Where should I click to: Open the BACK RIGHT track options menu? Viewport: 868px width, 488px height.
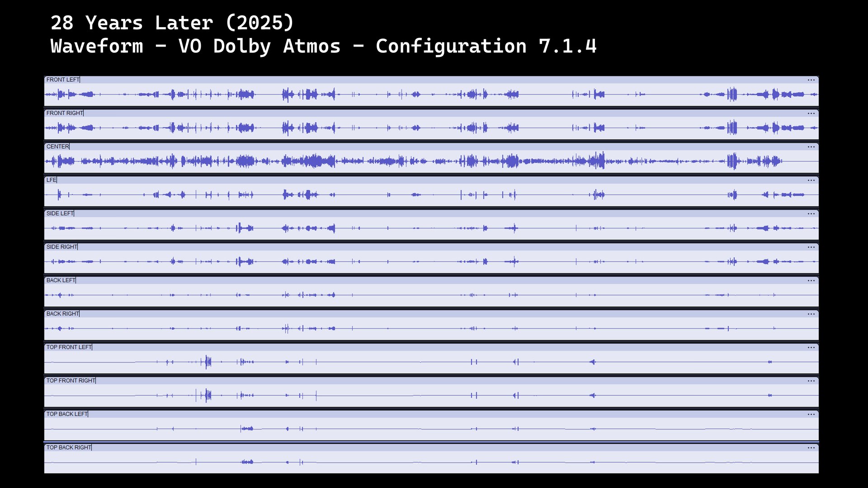pos(811,314)
